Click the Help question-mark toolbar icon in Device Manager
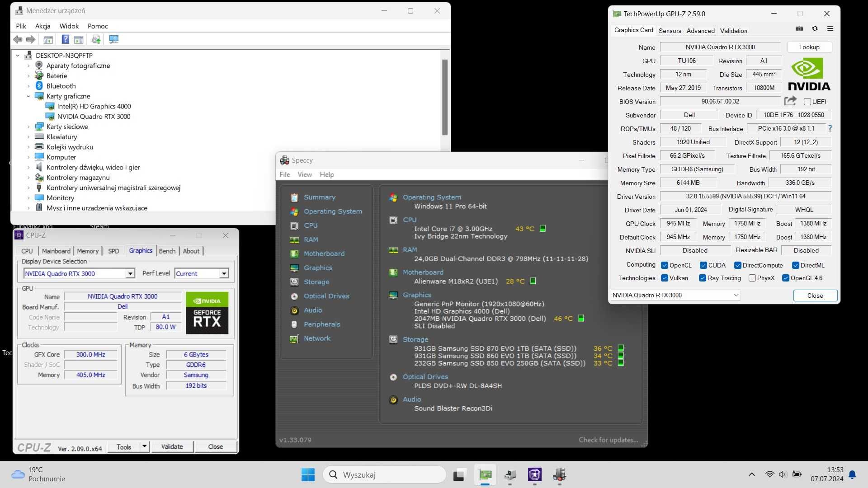Viewport: 868px width, 488px height. (66, 40)
